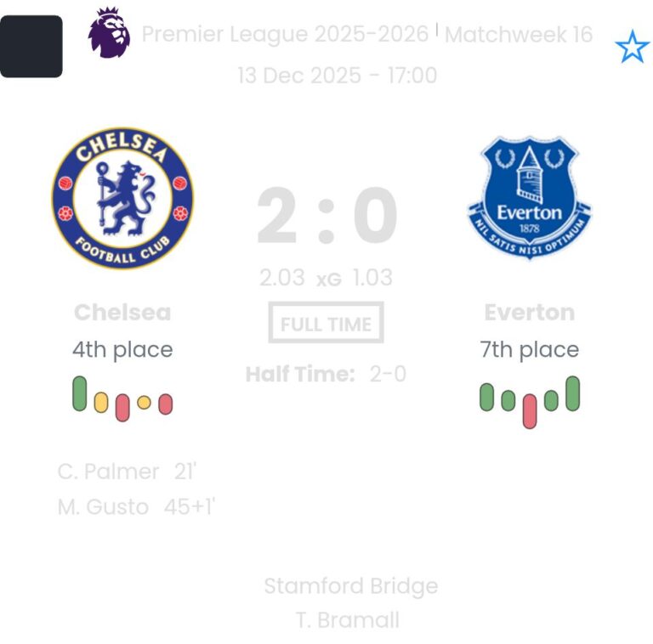Click Chelsea's first green form bar
Viewport: 653px width, 644px height.
(80, 394)
